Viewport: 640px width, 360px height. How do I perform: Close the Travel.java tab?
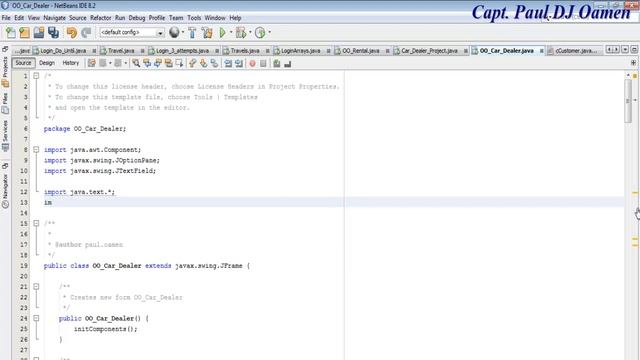[x=142, y=51]
